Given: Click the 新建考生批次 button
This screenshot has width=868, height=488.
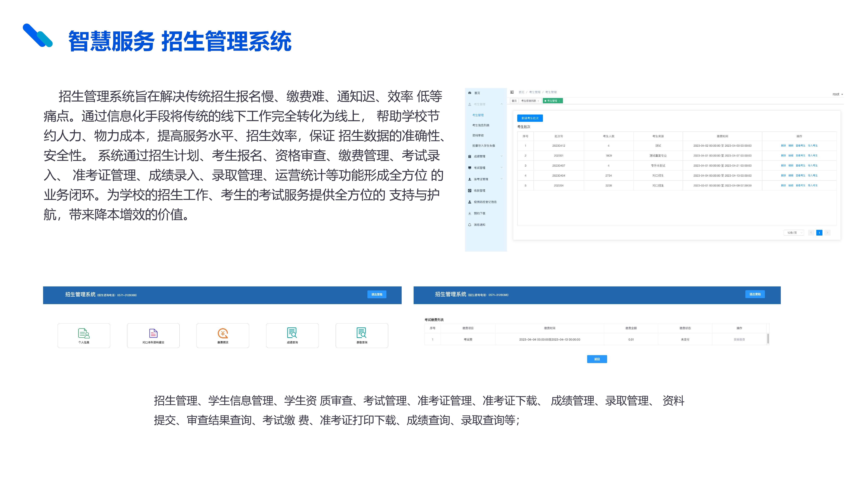Looking at the screenshot, I should [x=530, y=118].
